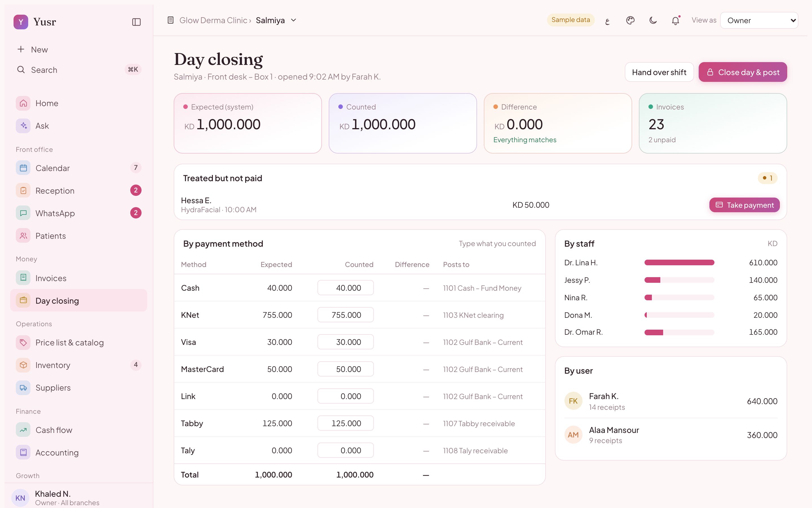This screenshot has width=812, height=508.
Task: Click the Day closing sidebar icon
Action: pos(23,300)
